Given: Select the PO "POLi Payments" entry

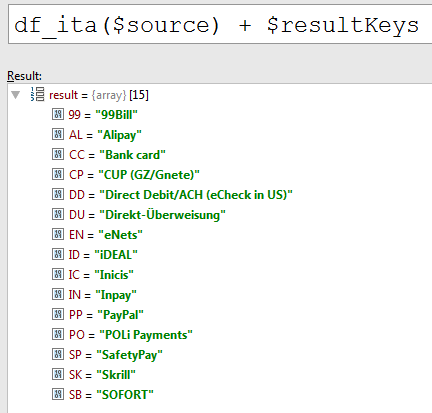Looking at the screenshot, I should point(131,335).
